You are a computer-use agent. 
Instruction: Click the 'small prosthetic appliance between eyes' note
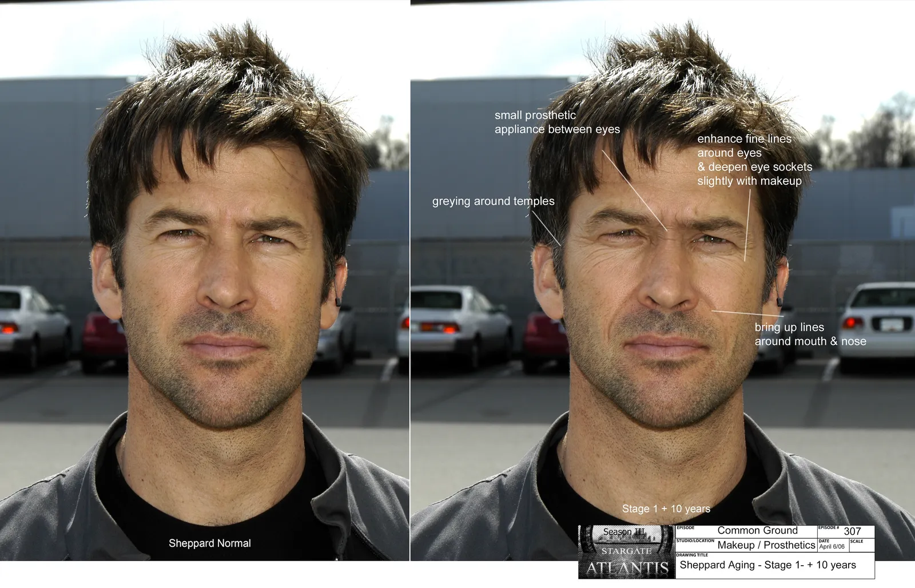point(557,122)
